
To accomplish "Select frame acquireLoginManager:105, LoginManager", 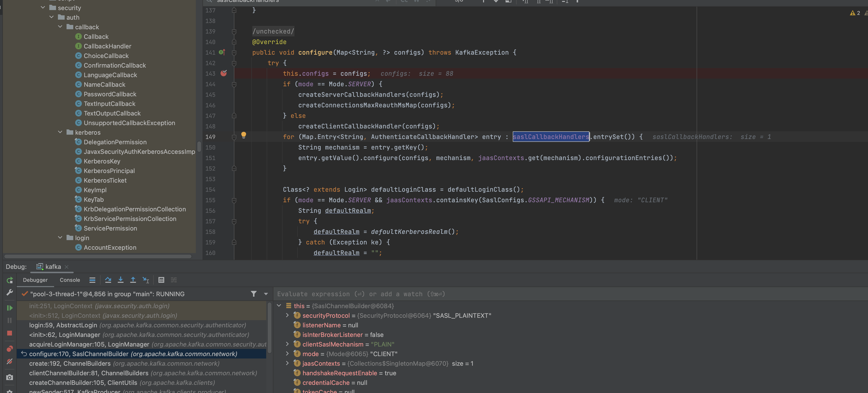I will coord(141,344).
